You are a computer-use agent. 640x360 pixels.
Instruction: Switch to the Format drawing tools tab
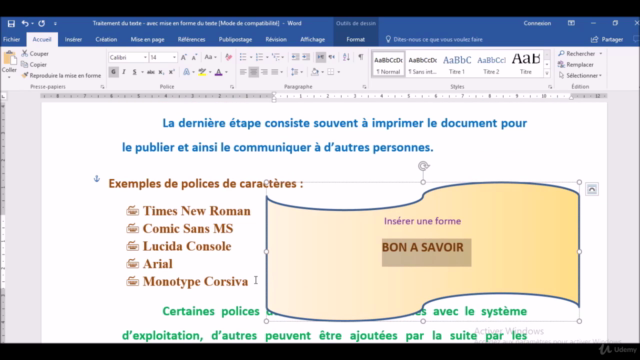[356, 40]
